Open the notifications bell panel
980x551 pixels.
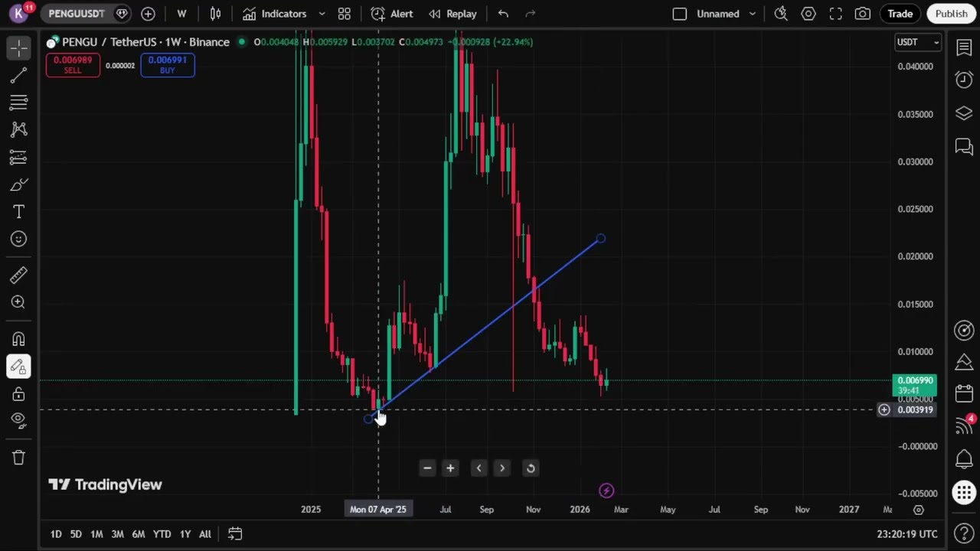[964, 458]
